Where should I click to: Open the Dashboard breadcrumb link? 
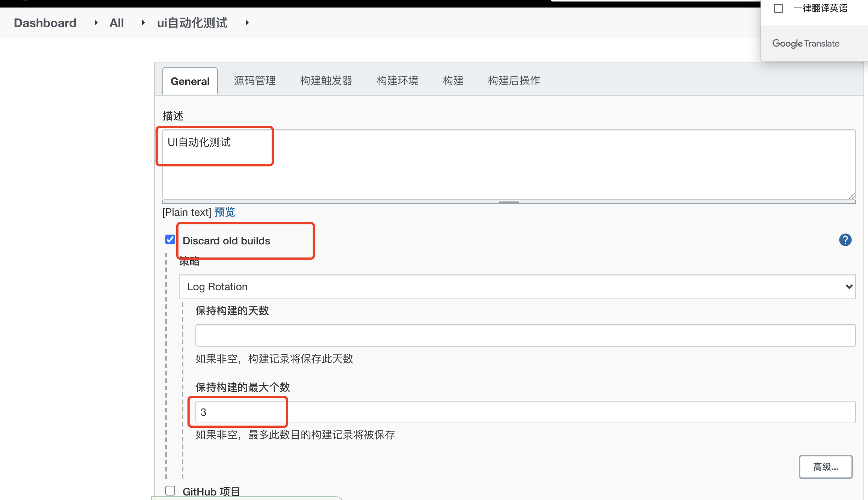tap(45, 23)
